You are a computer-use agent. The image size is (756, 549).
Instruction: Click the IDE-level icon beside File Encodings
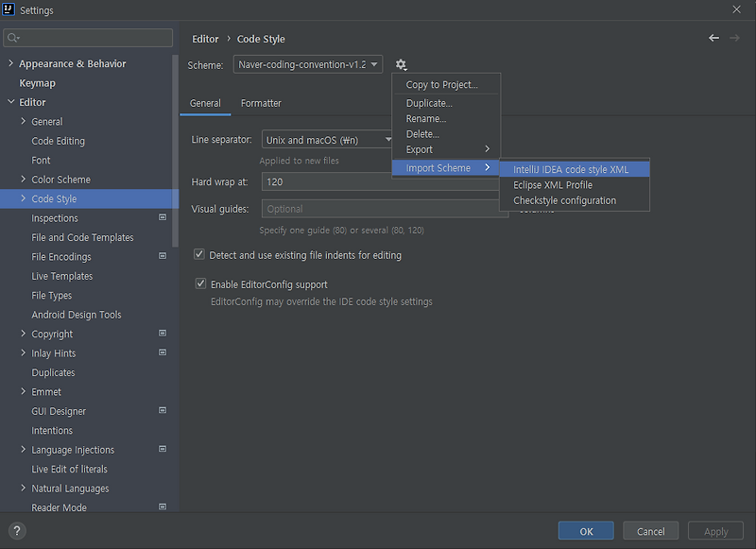click(163, 256)
